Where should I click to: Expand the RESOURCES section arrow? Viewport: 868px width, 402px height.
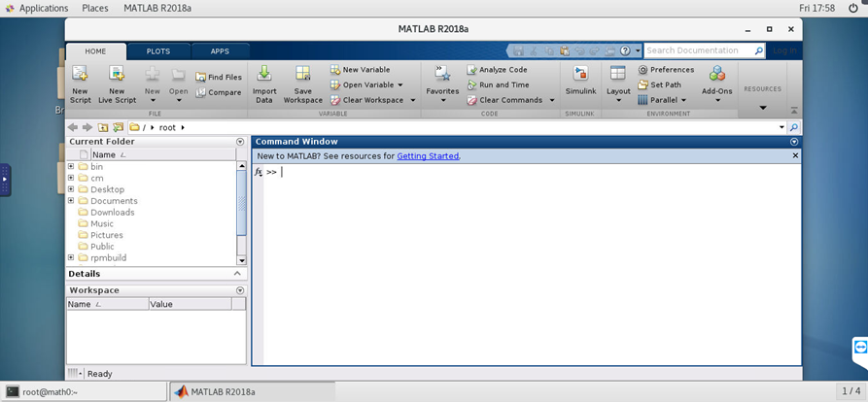click(x=762, y=108)
